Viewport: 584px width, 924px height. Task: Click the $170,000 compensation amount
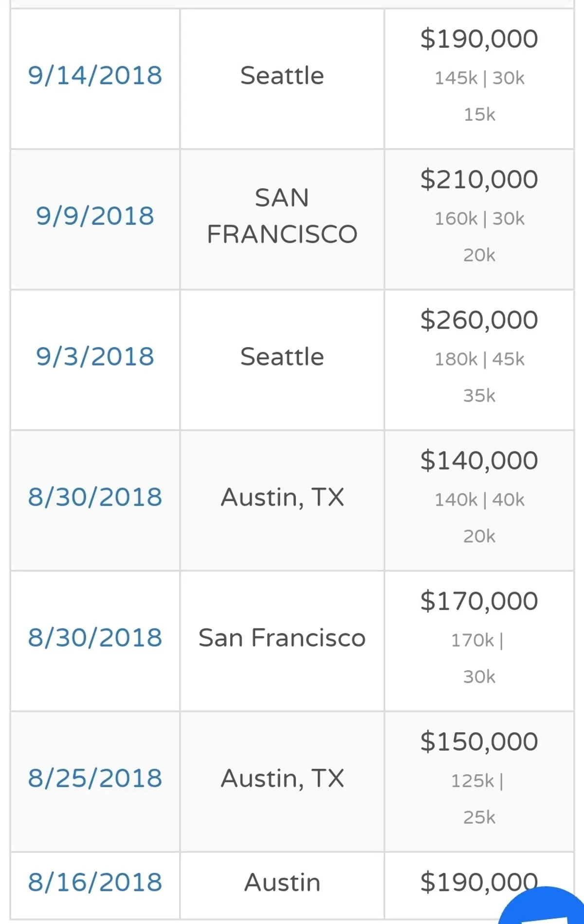click(479, 601)
